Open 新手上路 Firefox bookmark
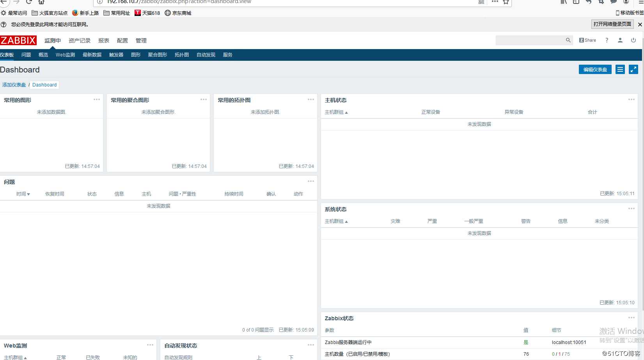Image resolution: width=644 pixels, height=360 pixels. [85, 13]
